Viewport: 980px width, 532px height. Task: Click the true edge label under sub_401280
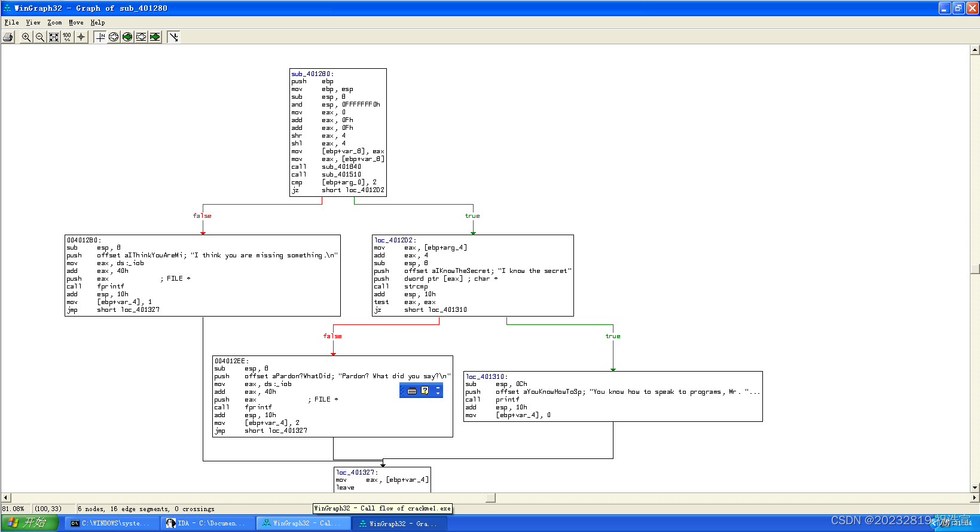(x=472, y=216)
